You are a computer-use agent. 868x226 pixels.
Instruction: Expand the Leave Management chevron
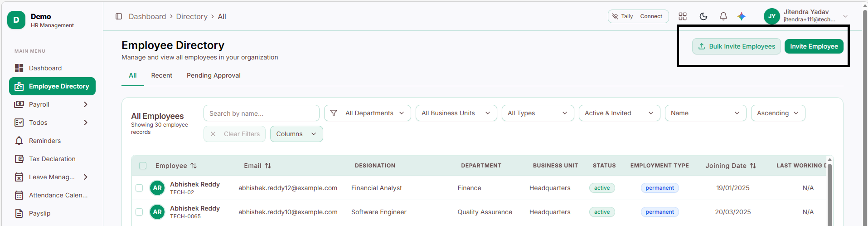[x=86, y=177]
